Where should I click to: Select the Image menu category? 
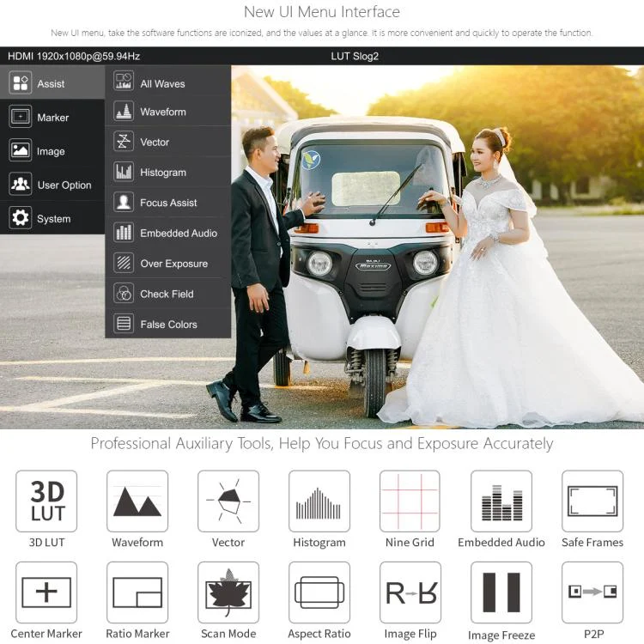(x=52, y=151)
